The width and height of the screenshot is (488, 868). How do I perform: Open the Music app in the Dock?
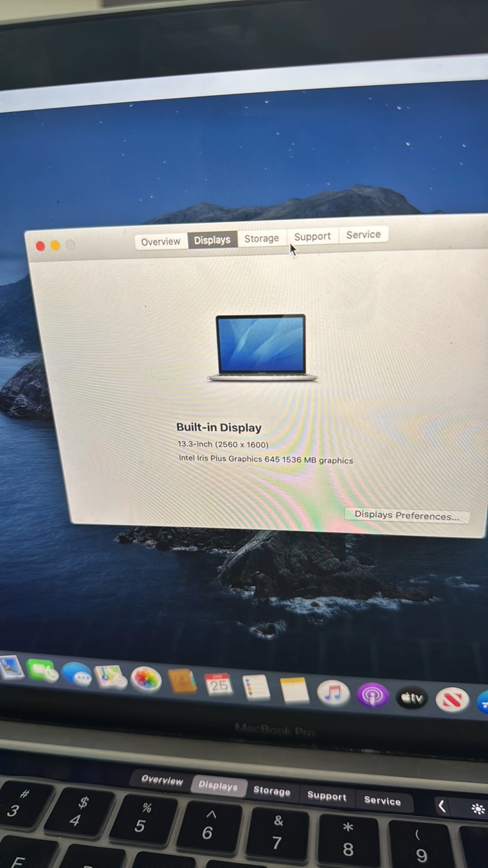(333, 693)
